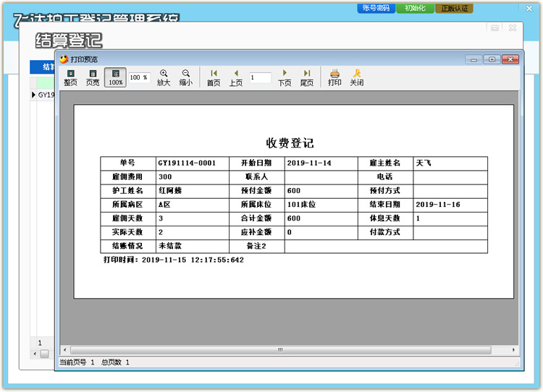Click the zoom percentage input field
This screenshot has height=392, width=543.
pos(139,77)
